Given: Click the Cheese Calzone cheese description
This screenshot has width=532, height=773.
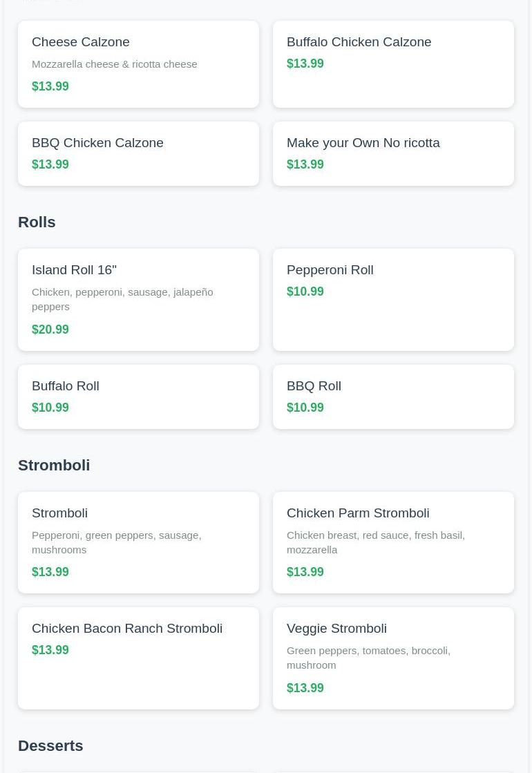Looking at the screenshot, I should coord(114,64).
